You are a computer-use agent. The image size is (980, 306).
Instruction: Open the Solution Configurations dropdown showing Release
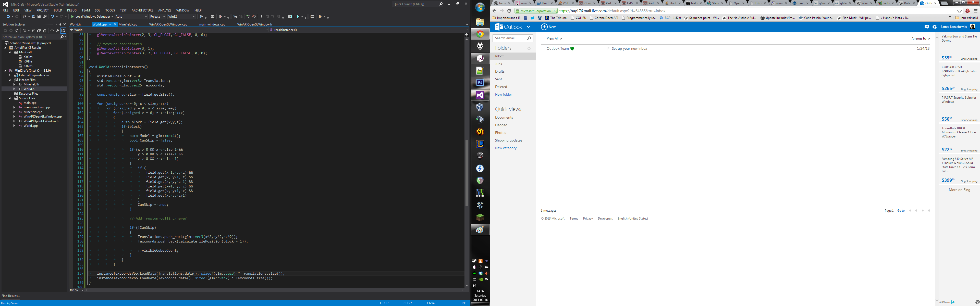tap(157, 17)
